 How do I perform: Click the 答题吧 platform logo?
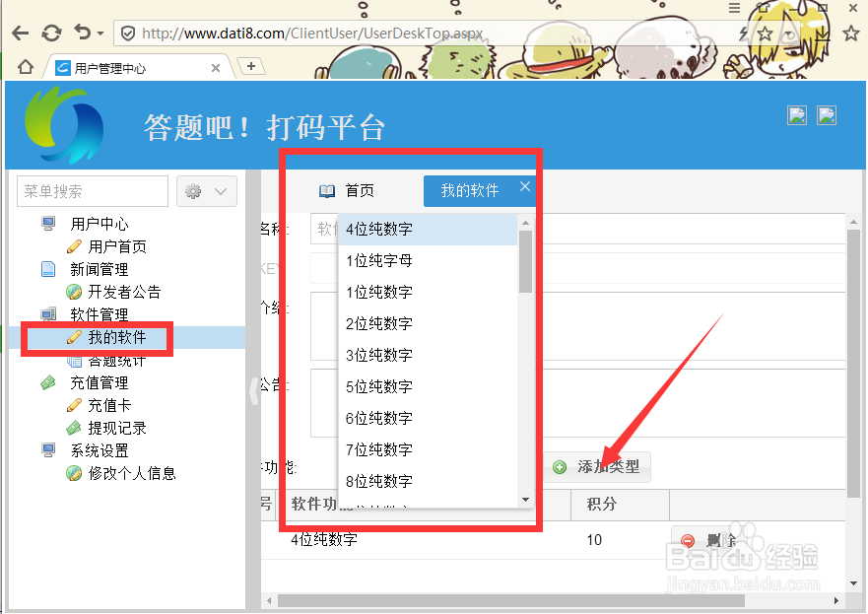point(64,126)
